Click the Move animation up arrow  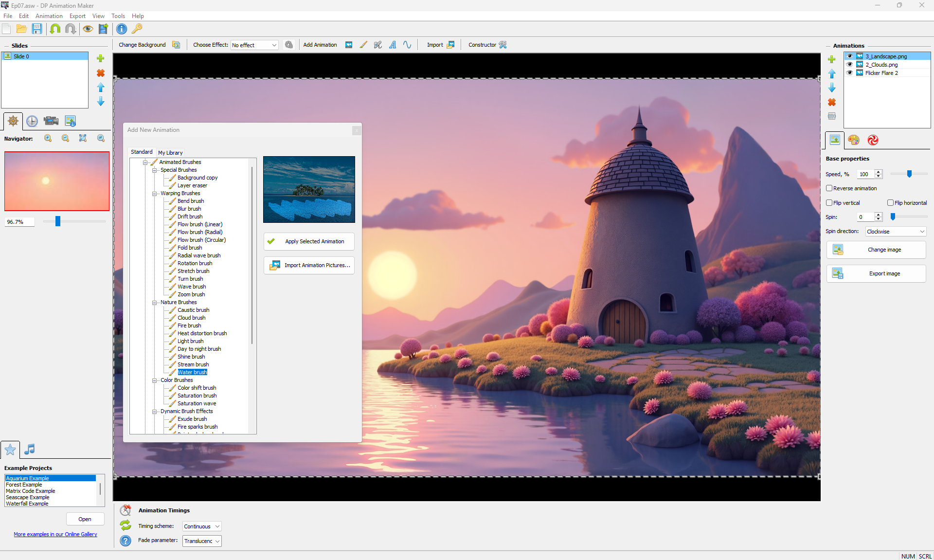(x=832, y=74)
